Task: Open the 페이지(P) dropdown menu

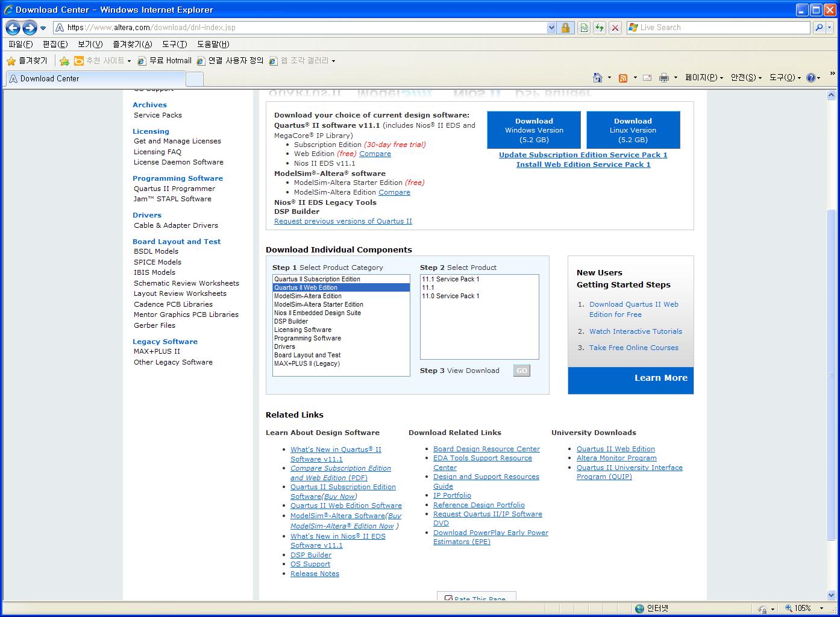Action: 704,78
